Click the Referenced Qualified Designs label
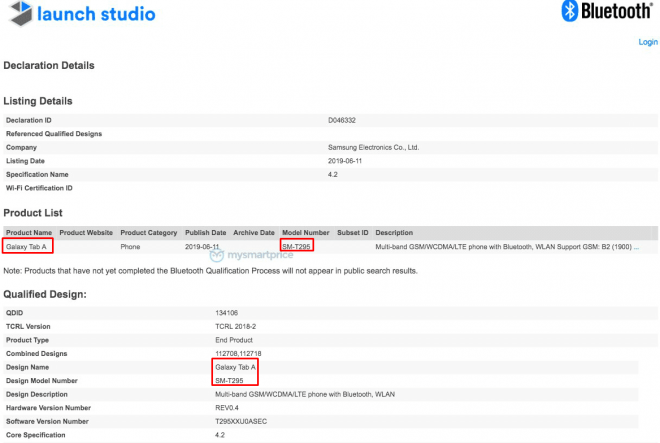 point(54,134)
